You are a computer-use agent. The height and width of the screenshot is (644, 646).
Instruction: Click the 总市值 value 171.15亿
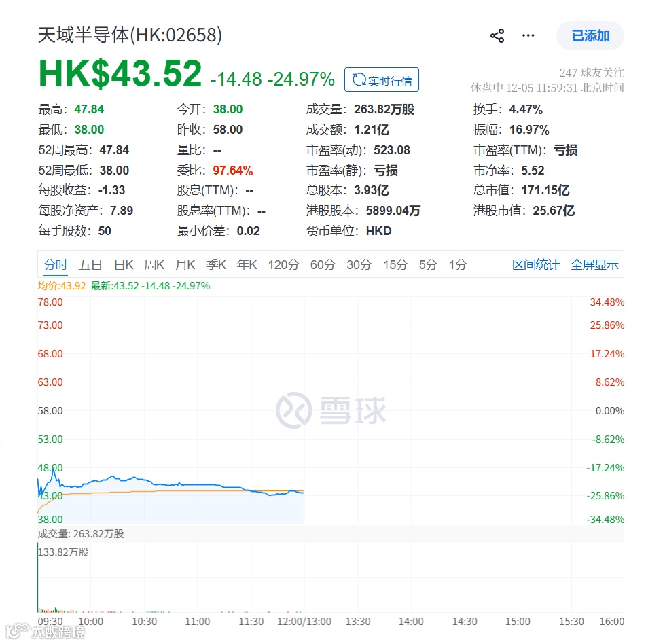[545, 190]
